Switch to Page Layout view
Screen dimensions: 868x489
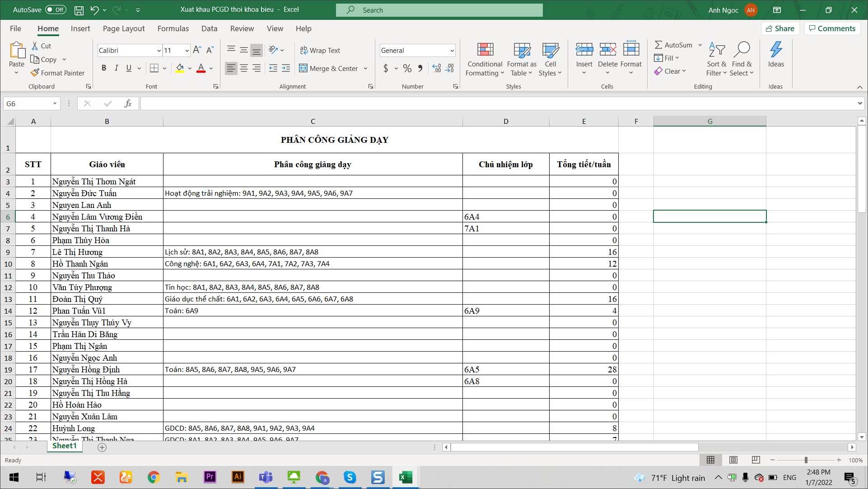click(x=733, y=460)
